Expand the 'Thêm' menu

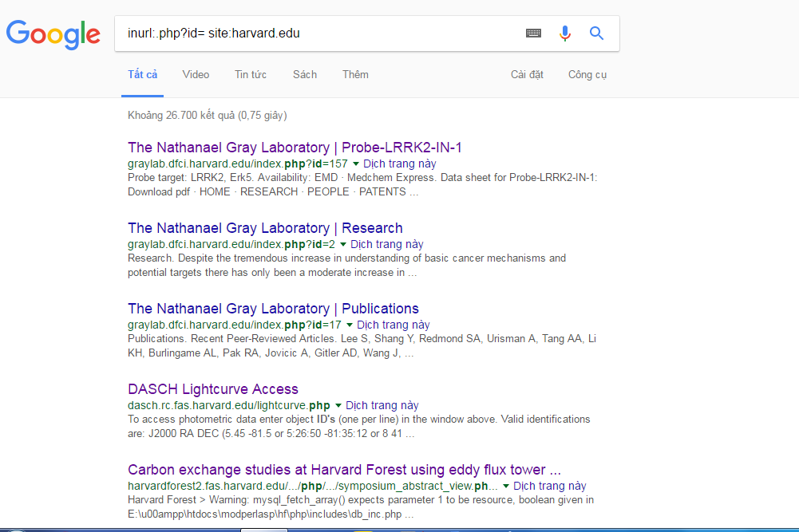[355, 75]
